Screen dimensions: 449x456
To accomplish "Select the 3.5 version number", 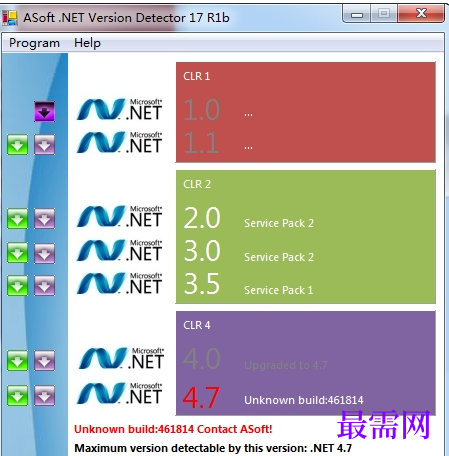I will pos(202,284).
